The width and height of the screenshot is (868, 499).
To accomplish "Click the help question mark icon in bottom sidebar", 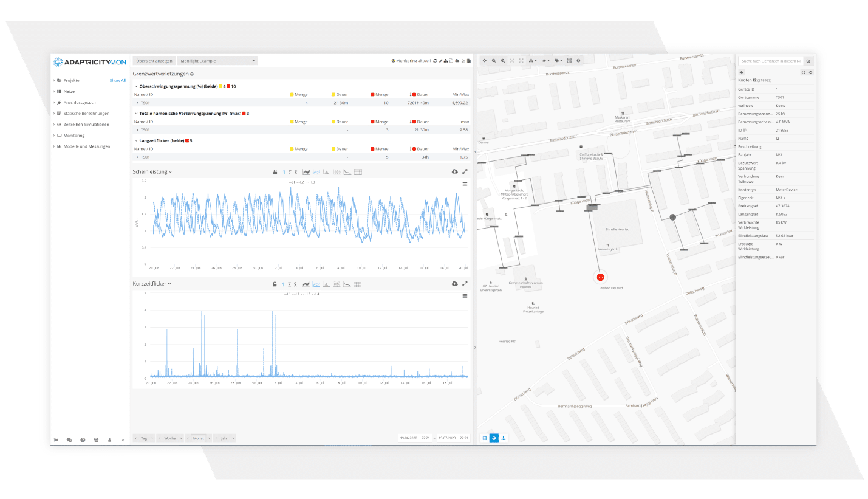I will click(83, 439).
